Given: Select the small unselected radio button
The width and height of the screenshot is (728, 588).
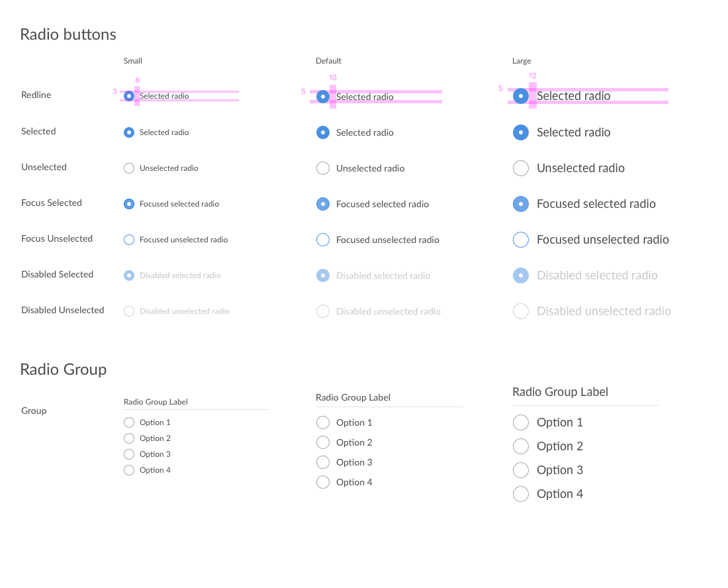Looking at the screenshot, I should click(x=129, y=168).
